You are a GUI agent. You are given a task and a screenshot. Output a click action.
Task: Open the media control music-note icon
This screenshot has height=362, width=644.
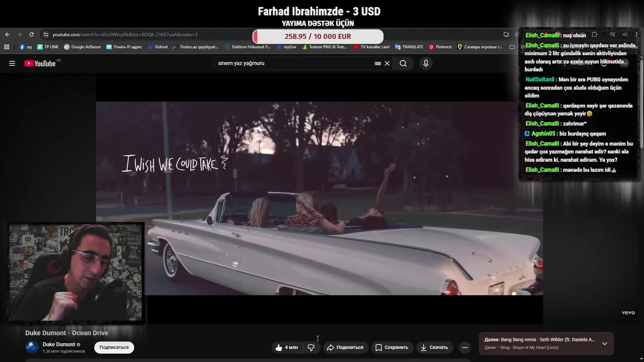tap(612, 35)
